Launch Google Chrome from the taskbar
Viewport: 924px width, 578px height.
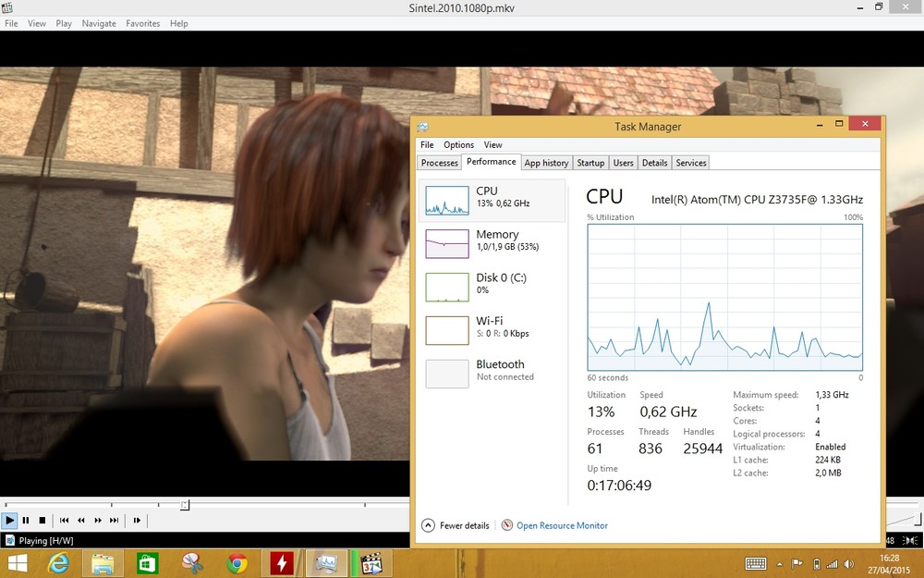click(x=237, y=564)
